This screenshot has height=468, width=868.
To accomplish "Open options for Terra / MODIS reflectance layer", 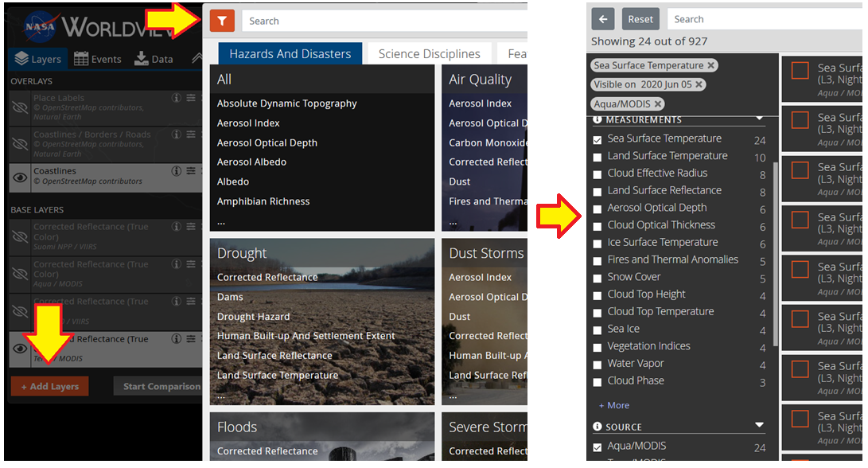I will coord(191,339).
